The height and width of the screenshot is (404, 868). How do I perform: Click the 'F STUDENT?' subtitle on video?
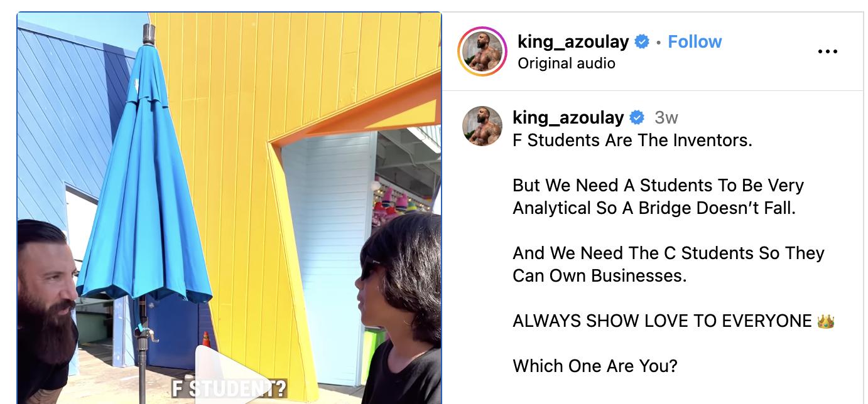tap(229, 388)
